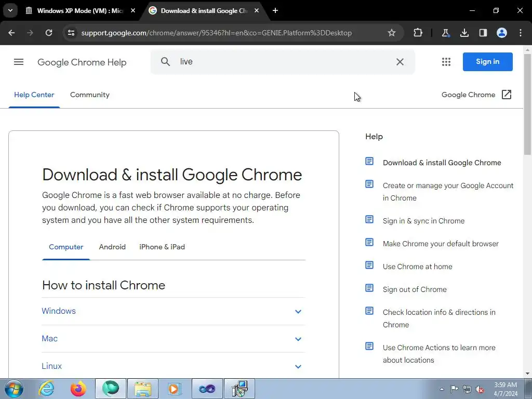Open Make Chrome your default browser link

tap(441, 244)
